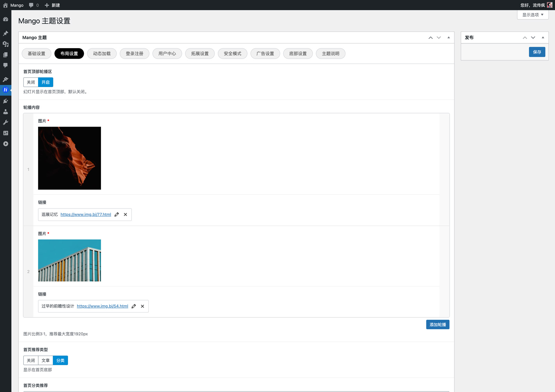Edit the 逛展记忆 link with pencil icon
Image resolution: width=555 pixels, height=392 pixels.
117,214
